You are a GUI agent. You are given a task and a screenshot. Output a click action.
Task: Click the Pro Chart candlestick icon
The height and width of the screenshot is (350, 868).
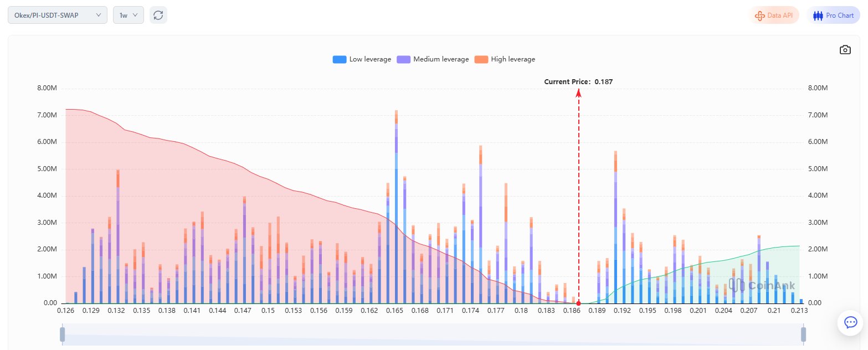818,16
